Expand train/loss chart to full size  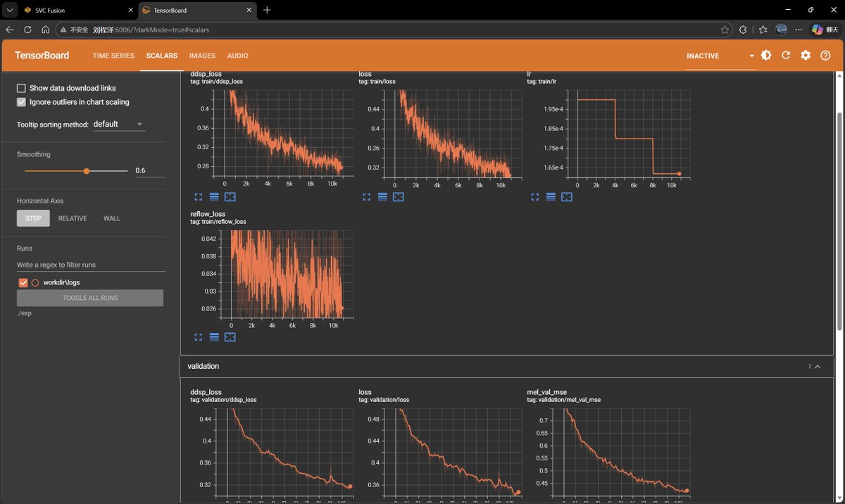366,197
